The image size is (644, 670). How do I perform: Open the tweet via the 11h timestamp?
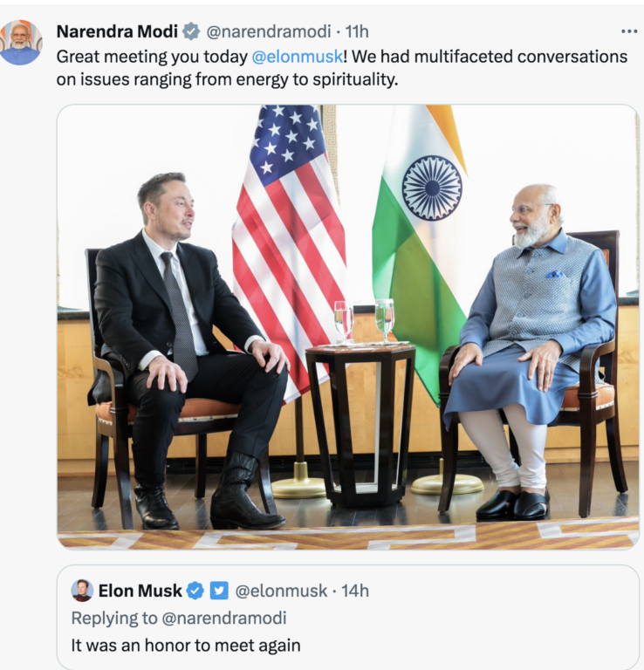[357, 31]
